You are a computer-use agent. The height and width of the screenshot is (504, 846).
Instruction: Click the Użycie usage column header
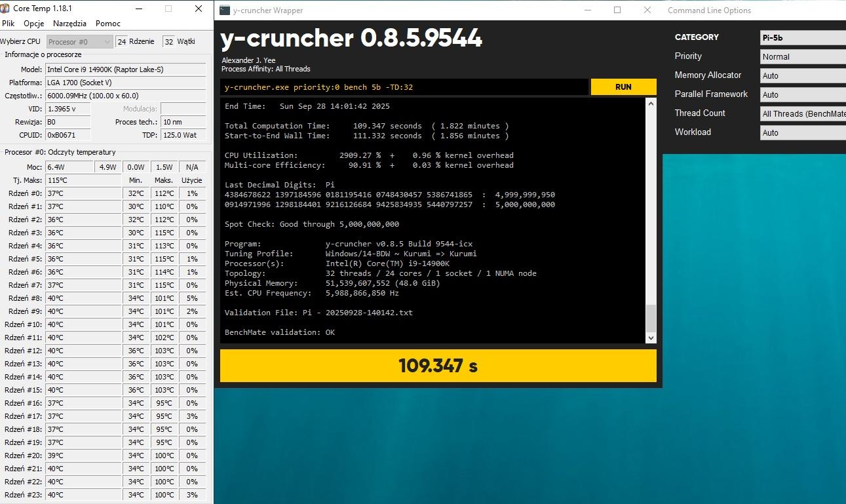(192, 180)
